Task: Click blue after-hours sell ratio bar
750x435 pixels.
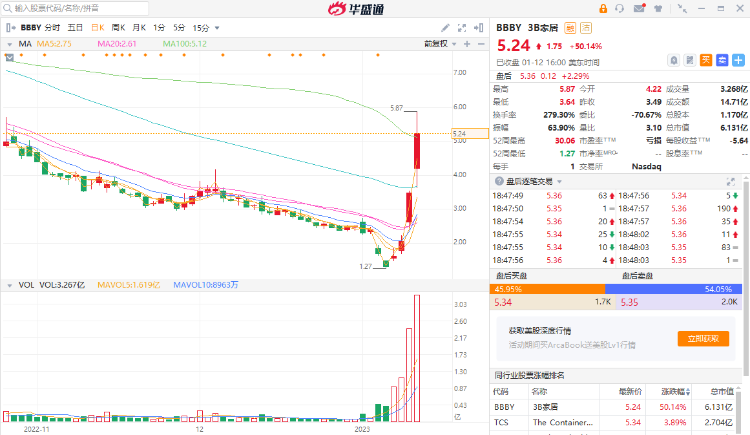Action: click(x=673, y=289)
